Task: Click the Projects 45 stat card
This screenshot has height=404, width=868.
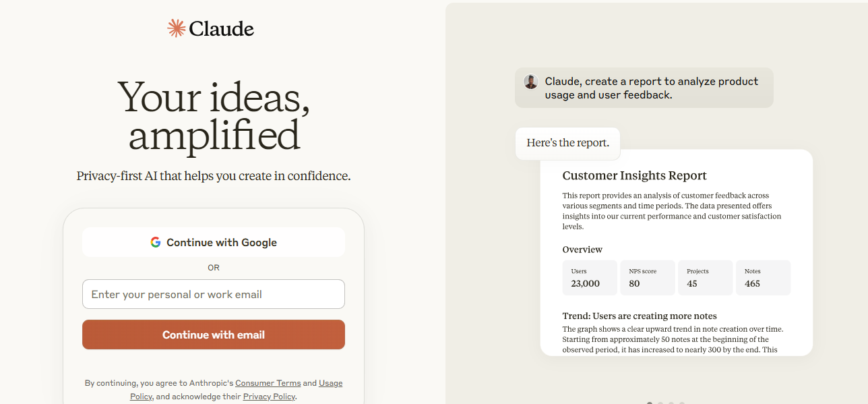Action: 706,278
